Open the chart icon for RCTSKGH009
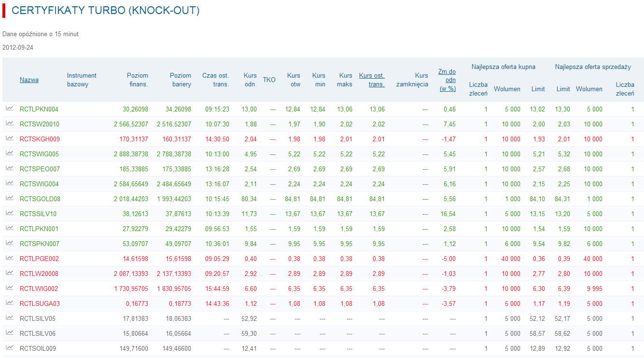The height and width of the screenshot is (358, 644). (10, 138)
